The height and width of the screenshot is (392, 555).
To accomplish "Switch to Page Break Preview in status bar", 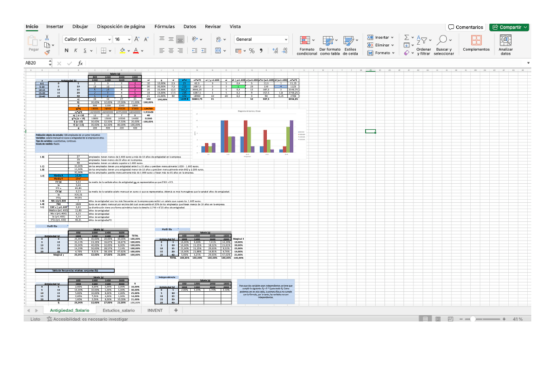I will pos(450,319).
